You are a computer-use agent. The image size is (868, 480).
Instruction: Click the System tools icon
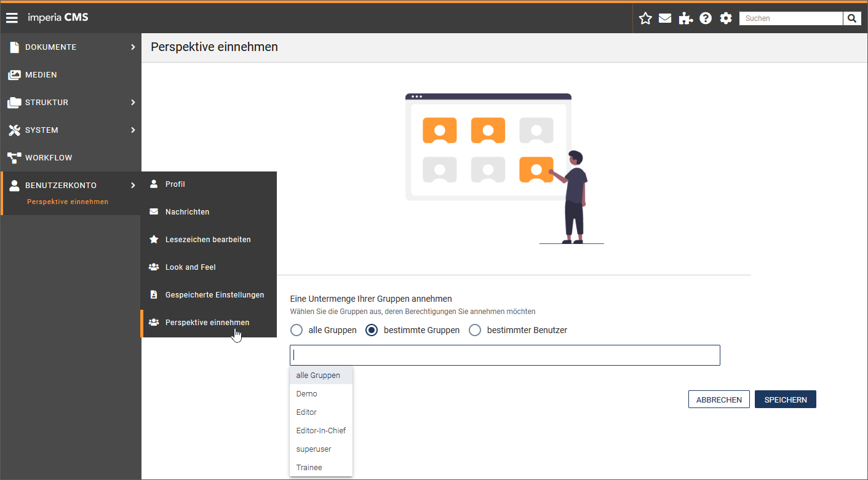click(14, 130)
